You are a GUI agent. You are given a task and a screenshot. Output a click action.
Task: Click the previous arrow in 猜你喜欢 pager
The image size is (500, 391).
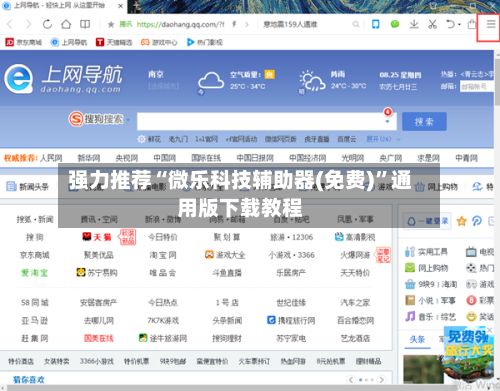point(351,379)
